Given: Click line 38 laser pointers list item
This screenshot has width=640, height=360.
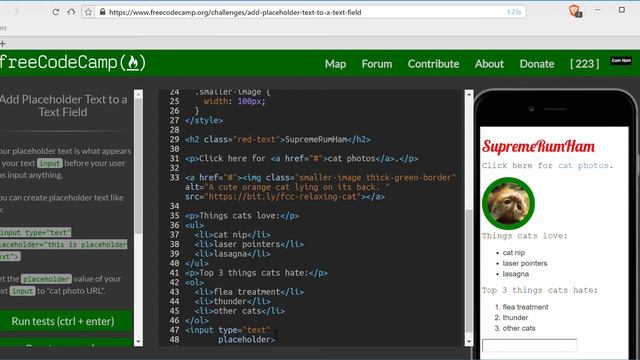Looking at the screenshot, I should point(249,244).
